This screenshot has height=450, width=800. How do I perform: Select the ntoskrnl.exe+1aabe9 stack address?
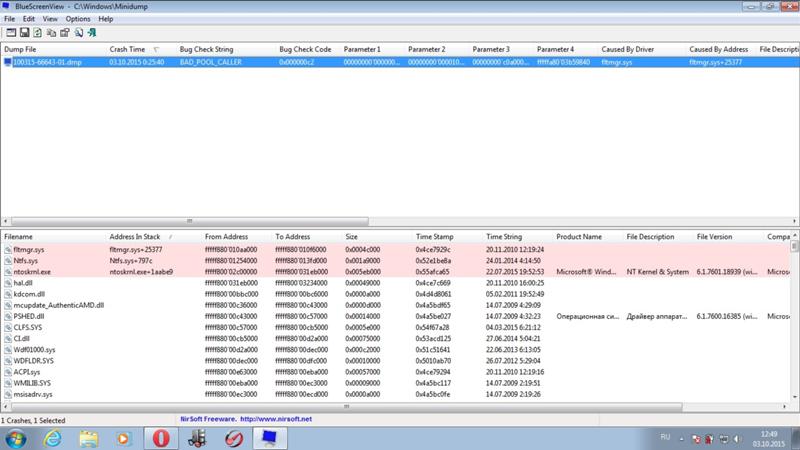point(141,272)
